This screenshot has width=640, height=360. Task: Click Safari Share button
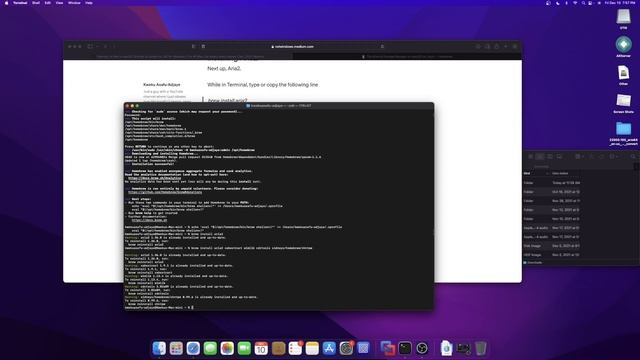[497, 47]
